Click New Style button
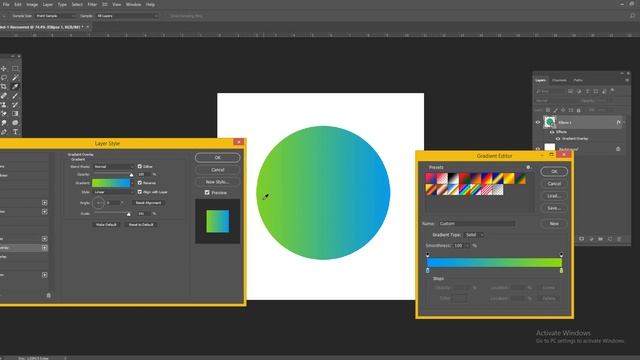The width and height of the screenshot is (640, 360). (218, 182)
